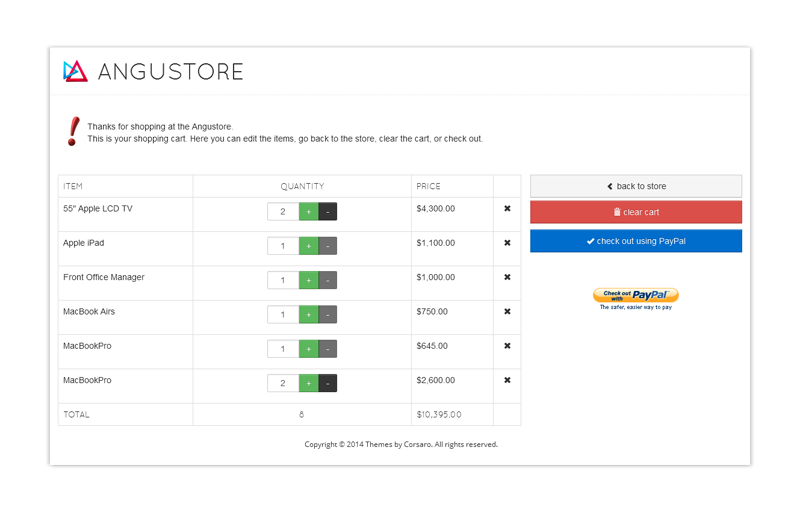Decrease quantity of $2,600.00 MacBookPro
The image size is (800, 531).
(x=327, y=384)
